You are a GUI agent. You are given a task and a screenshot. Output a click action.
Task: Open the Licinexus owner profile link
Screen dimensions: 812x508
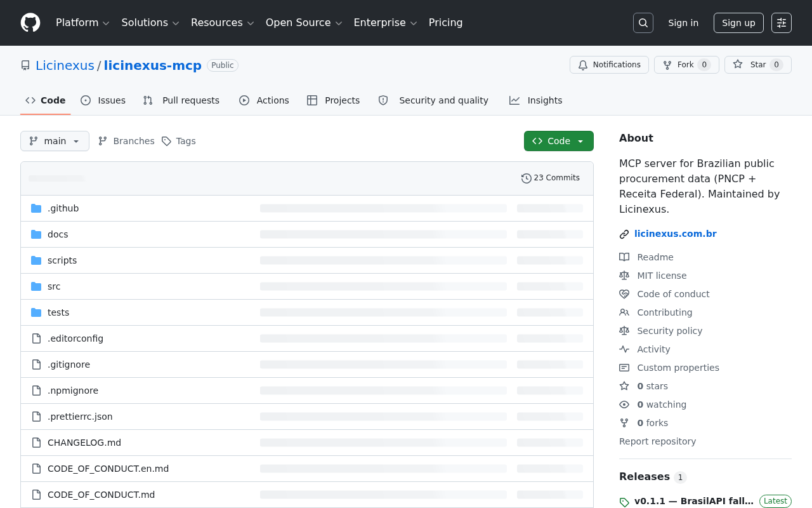(x=65, y=65)
